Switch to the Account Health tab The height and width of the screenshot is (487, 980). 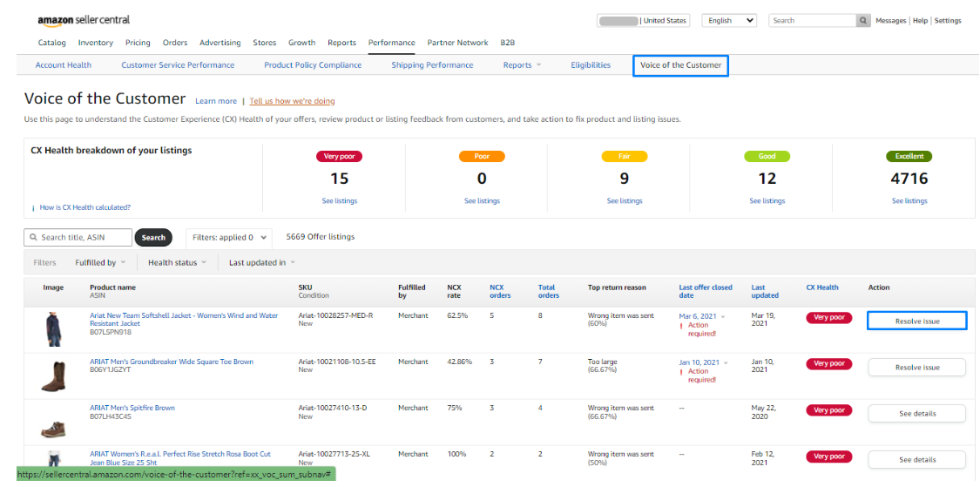point(64,65)
